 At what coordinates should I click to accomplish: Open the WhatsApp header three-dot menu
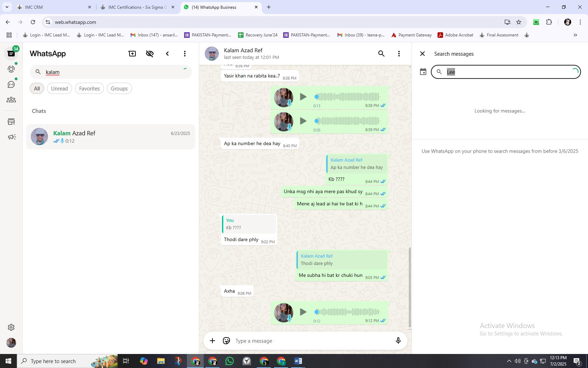pyautogui.click(x=185, y=54)
